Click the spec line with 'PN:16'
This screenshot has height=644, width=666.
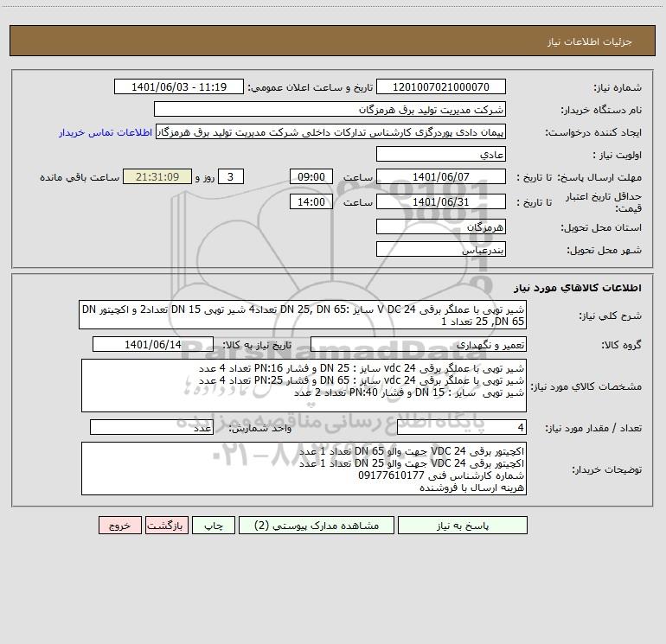[x=362, y=368]
